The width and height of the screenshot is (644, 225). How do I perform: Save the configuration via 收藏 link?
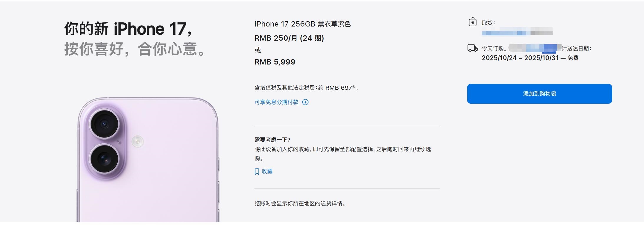click(x=267, y=171)
